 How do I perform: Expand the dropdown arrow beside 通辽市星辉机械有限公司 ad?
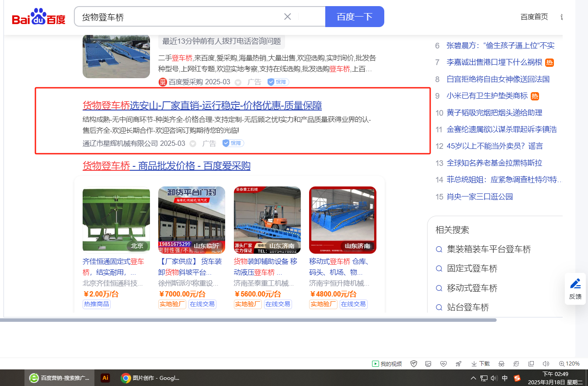(193, 144)
